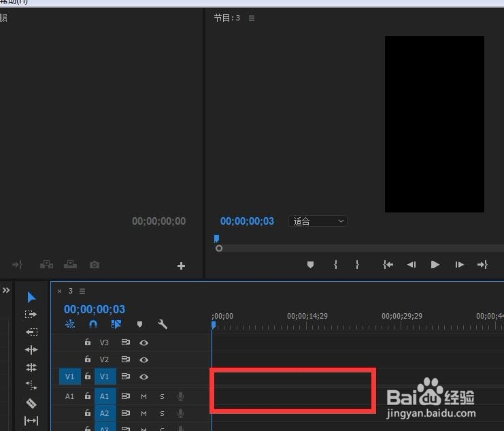Select the Track Select Forward tool
Image resolution: width=504 pixels, height=431 pixels.
point(31,314)
